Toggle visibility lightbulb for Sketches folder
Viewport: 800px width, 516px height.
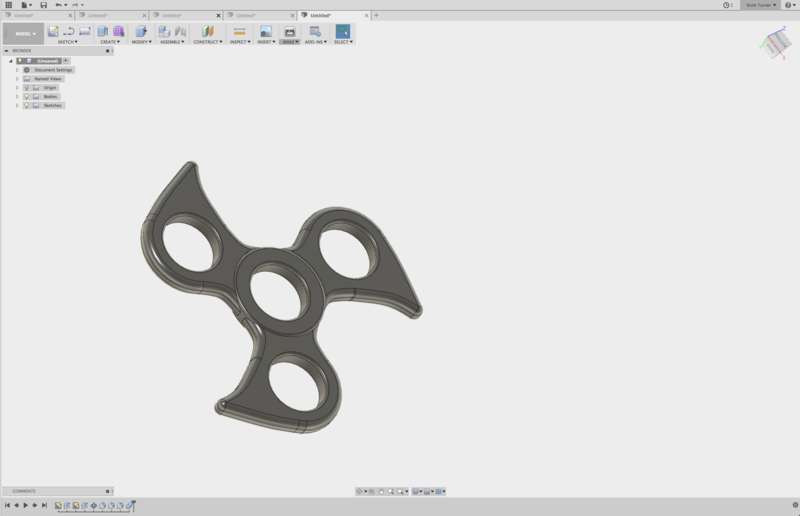click(x=27, y=105)
